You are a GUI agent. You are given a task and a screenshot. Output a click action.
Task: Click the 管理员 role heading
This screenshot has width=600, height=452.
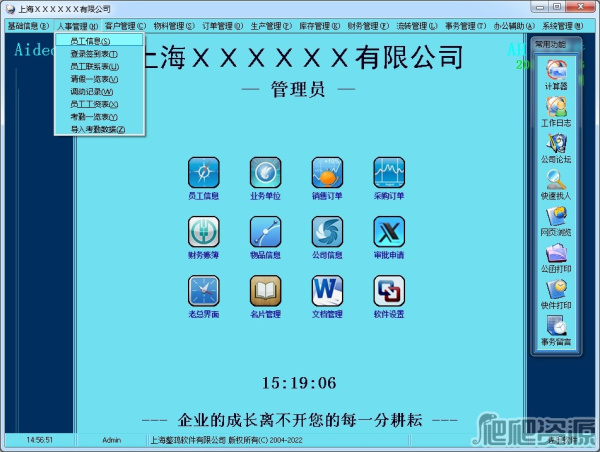pos(298,90)
